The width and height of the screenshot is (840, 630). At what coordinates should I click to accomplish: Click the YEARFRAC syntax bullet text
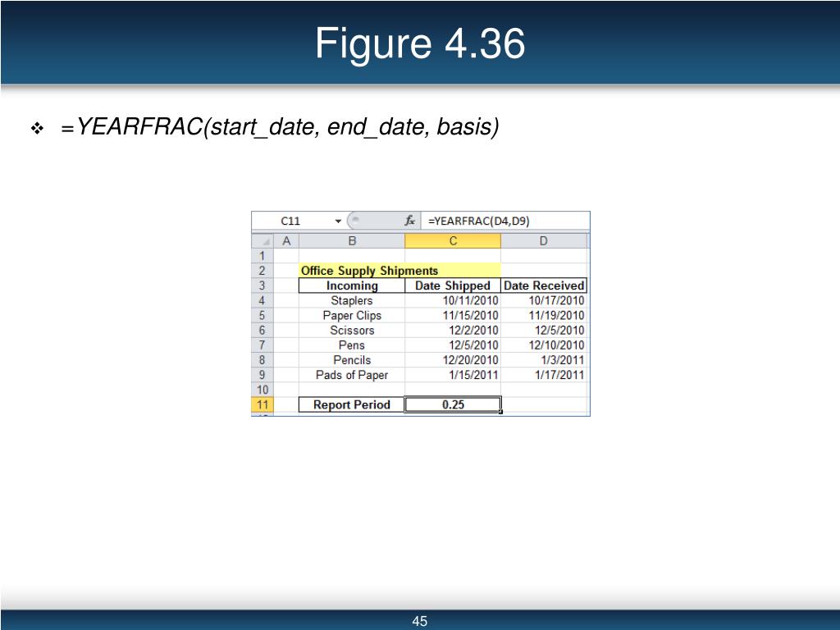[281, 127]
